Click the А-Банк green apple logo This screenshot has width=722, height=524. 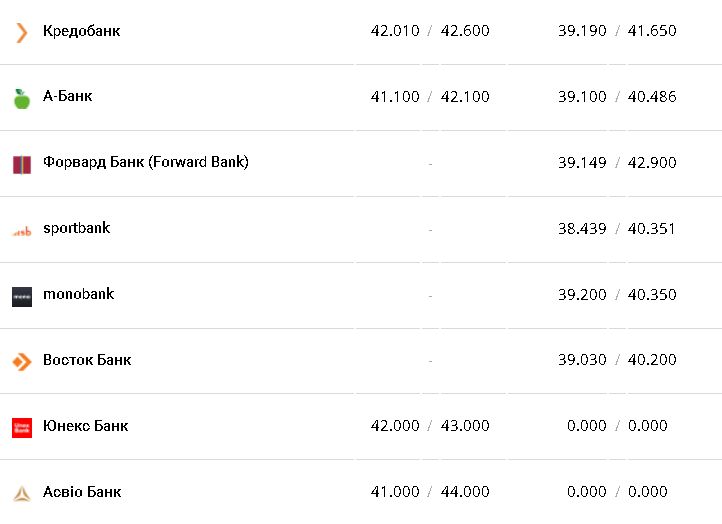click(22, 98)
